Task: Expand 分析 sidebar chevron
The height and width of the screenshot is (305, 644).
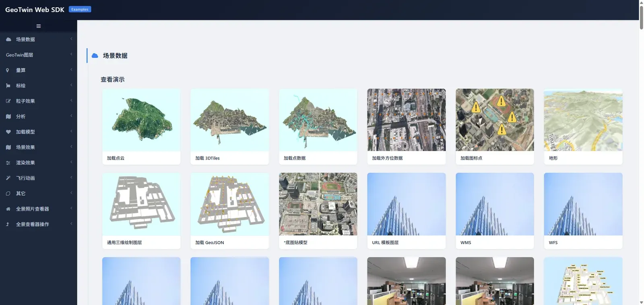Action: pyautogui.click(x=71, y=116)
